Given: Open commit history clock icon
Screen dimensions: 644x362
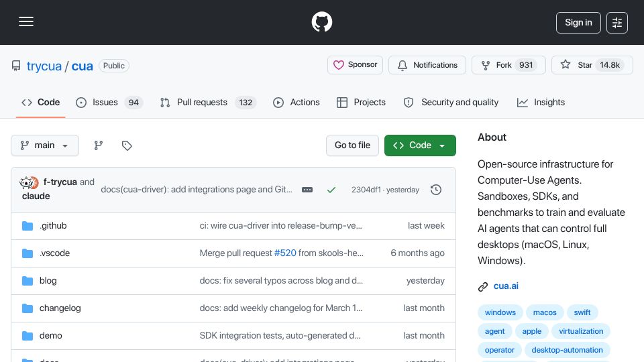Looking at the screenshot, I should pos(436,190).
